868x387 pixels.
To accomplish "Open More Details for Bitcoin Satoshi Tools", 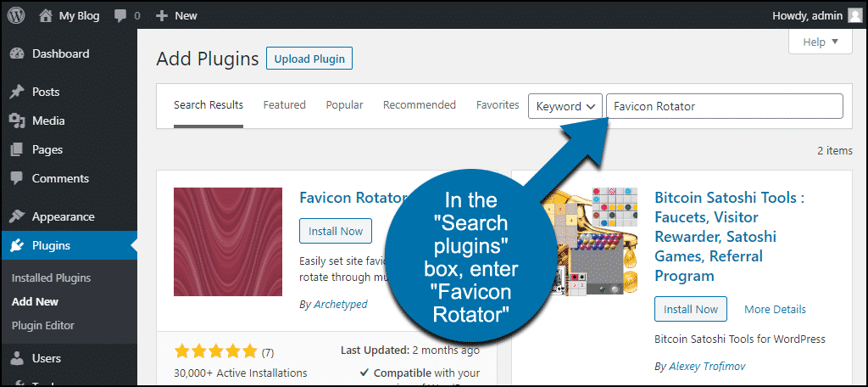I will coord(775,310).
